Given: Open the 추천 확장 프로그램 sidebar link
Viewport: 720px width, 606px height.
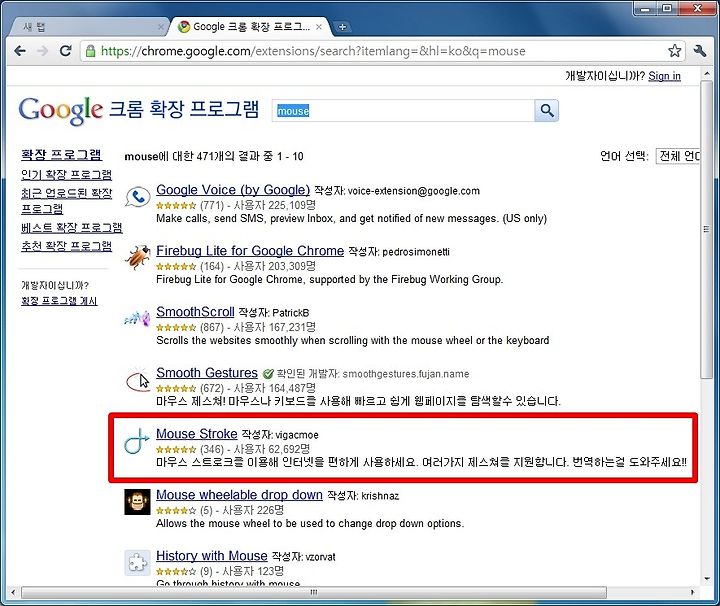Looking at the screenshot, I should 66,246.
